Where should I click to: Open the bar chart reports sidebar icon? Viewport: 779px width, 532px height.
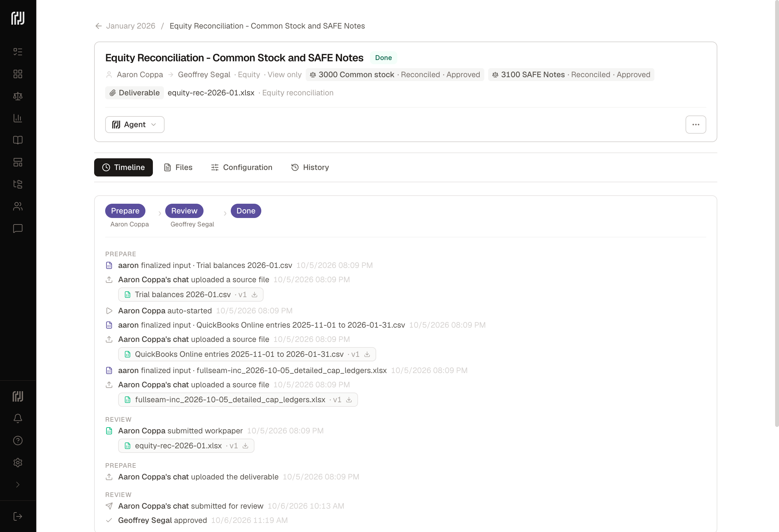18,118
